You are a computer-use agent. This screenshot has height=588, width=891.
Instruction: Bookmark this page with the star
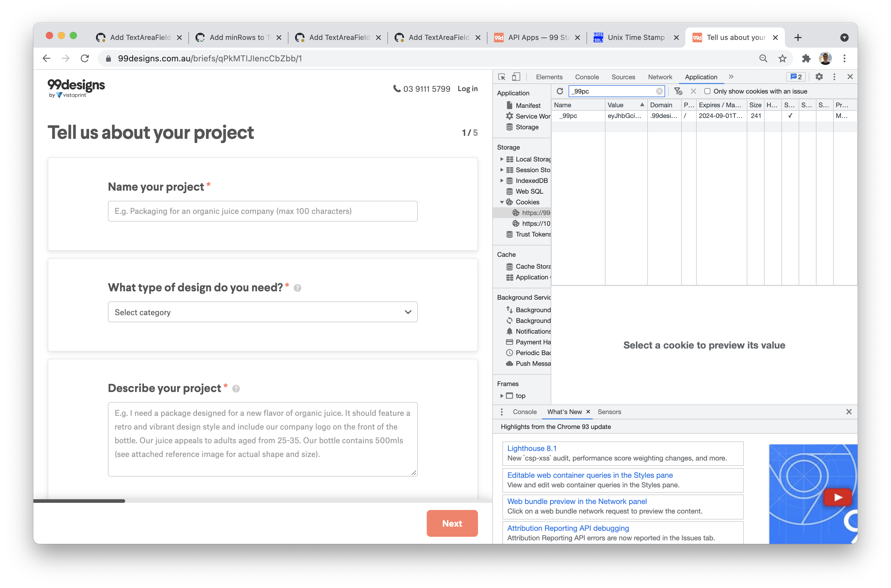point(782,58)
